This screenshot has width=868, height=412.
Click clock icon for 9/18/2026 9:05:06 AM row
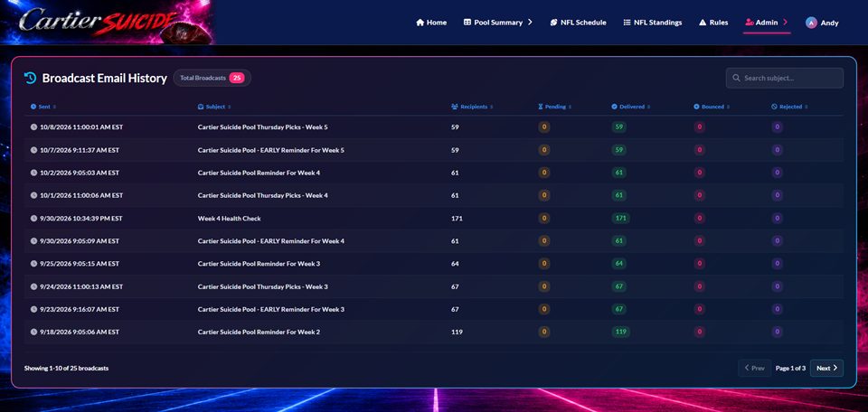33,332
